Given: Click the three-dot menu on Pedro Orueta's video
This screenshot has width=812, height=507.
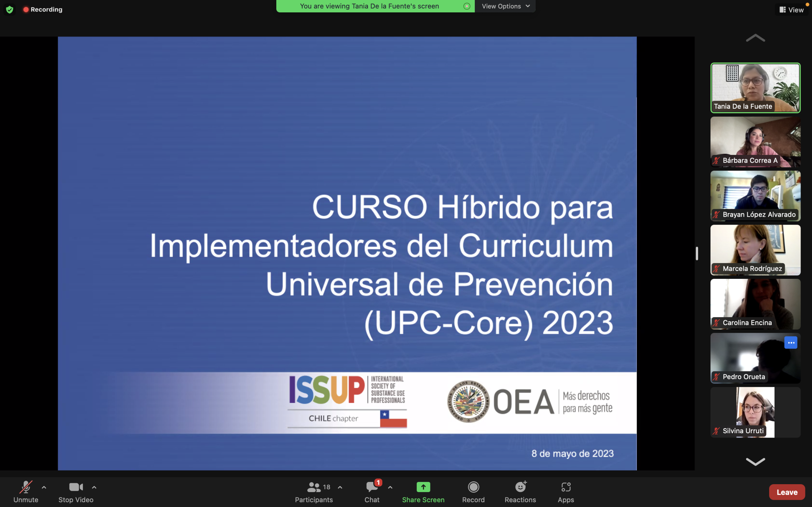Looking at the screenshot, I should pyautogui.click(x=790, y=343).
